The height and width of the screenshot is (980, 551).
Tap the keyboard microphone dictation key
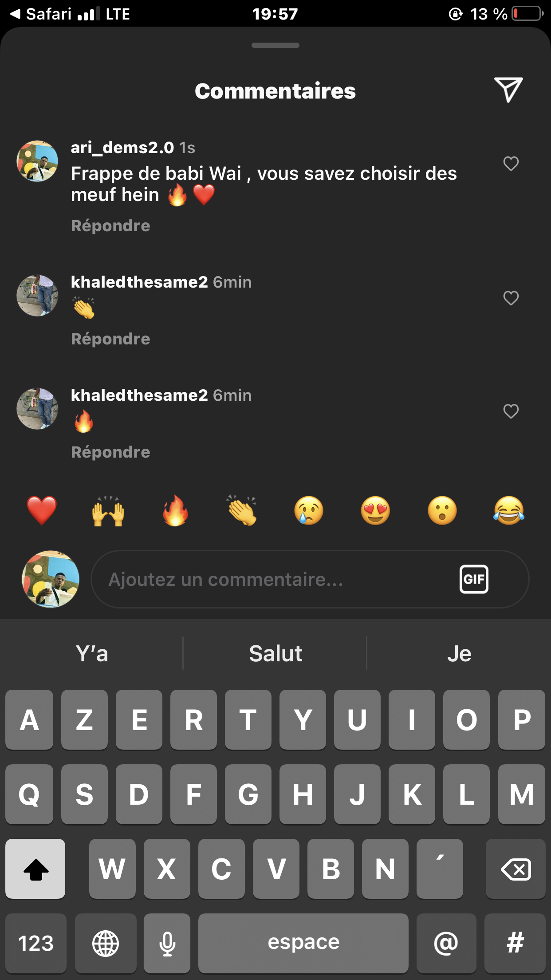(167, 943)
